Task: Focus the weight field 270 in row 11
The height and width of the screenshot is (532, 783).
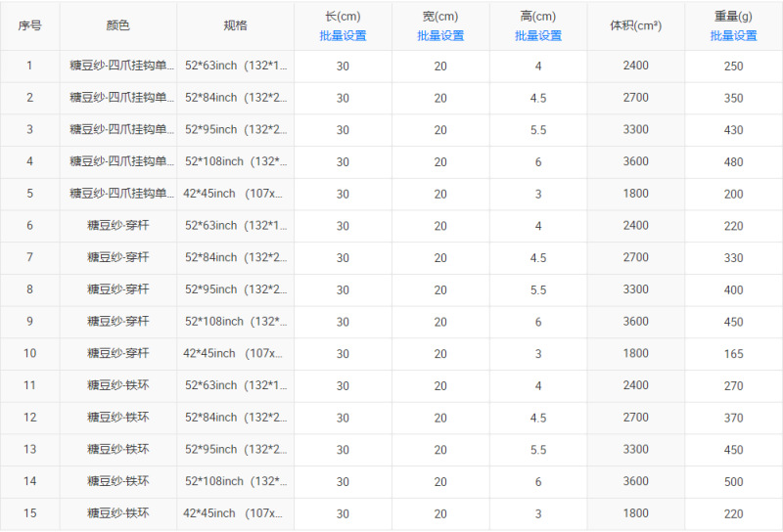Action: pyautogui.click(x=733, y=385)
